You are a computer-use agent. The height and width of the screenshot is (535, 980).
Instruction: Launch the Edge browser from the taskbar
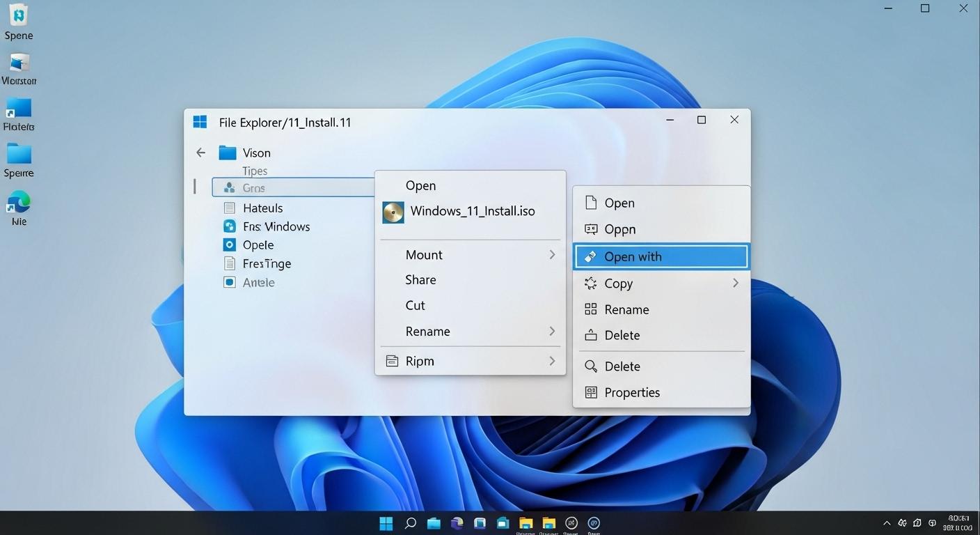pos(457,523)
